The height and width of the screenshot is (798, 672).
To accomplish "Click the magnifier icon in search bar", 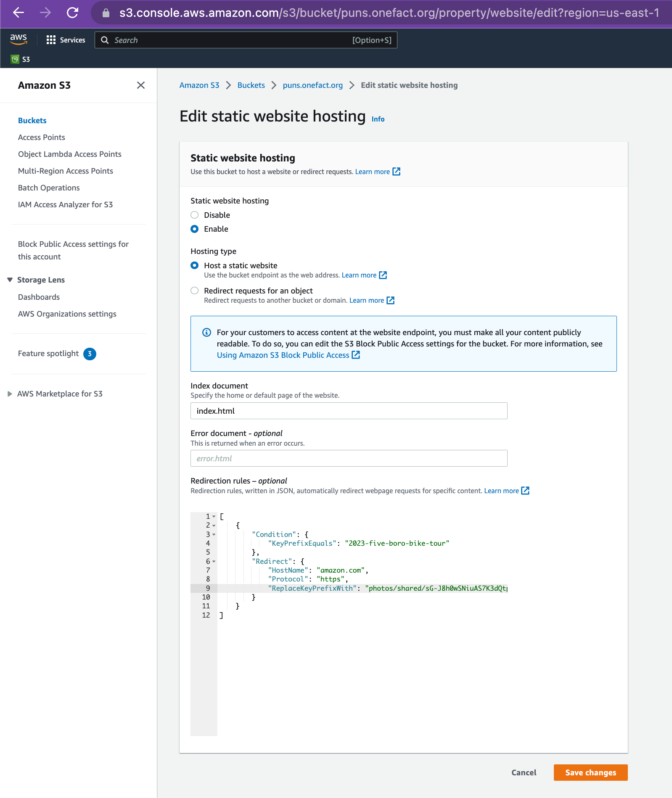I will pyautogui.click(x=105, y=40).
